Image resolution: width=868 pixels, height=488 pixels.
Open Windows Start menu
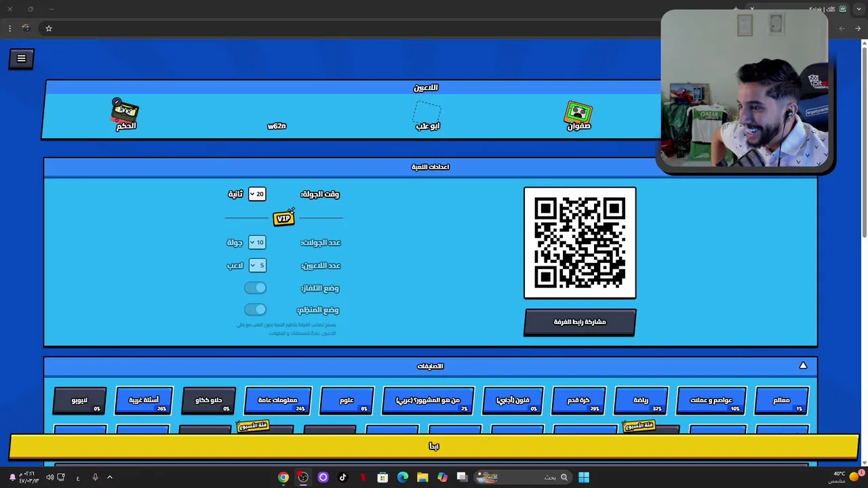click(584, 477)
